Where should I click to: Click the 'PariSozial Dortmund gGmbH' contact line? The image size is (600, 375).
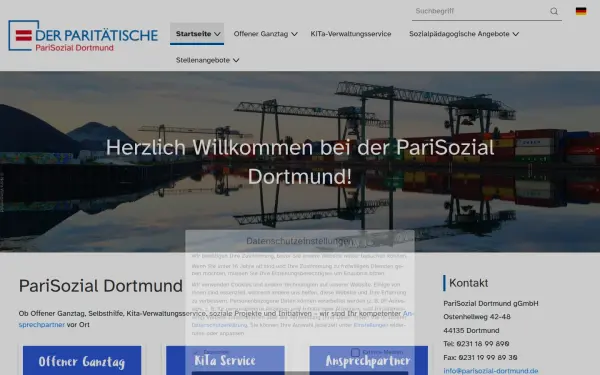491,303
